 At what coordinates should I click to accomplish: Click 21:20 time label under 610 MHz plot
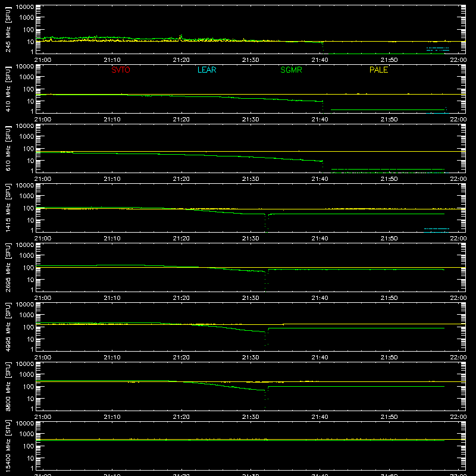[181, 179]
